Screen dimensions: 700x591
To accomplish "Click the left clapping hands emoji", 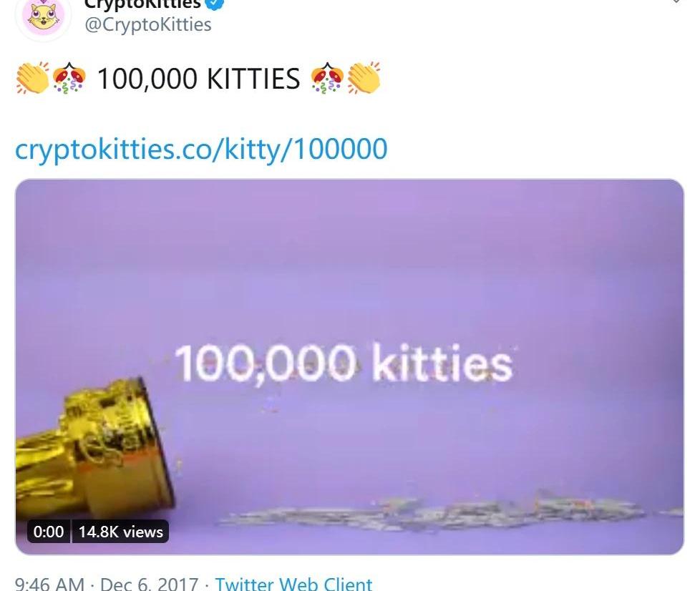I will click(33, 78).
